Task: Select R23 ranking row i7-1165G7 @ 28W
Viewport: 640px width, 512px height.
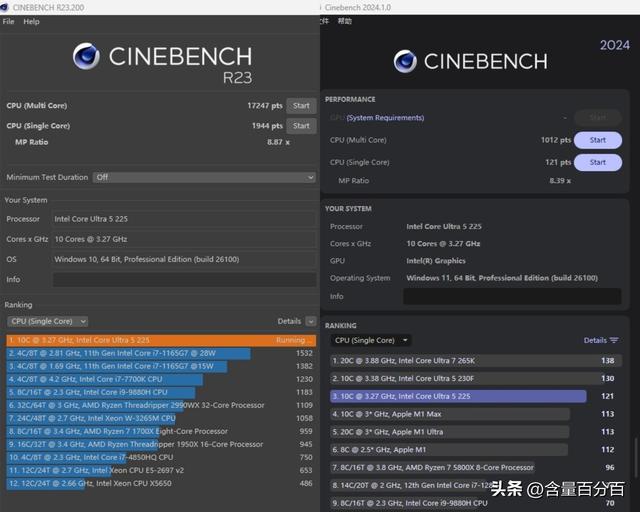Action: coord(161,353)
